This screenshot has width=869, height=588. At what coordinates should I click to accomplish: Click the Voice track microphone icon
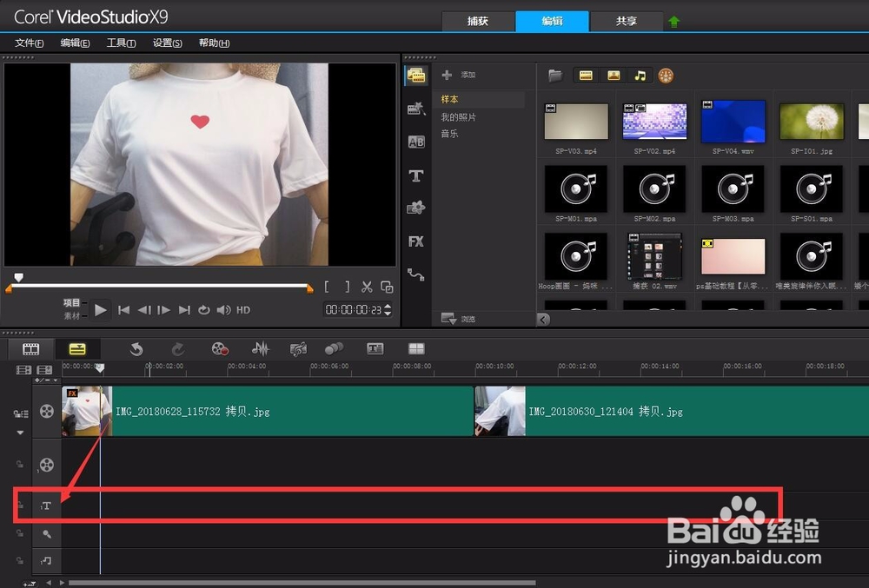47,534
